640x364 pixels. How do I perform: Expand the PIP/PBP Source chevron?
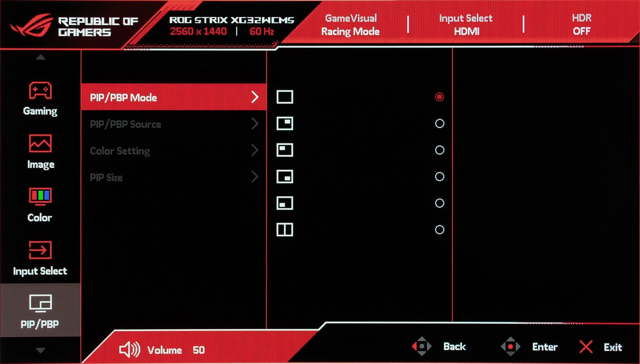pyautogui.click(x=255, y=124)
